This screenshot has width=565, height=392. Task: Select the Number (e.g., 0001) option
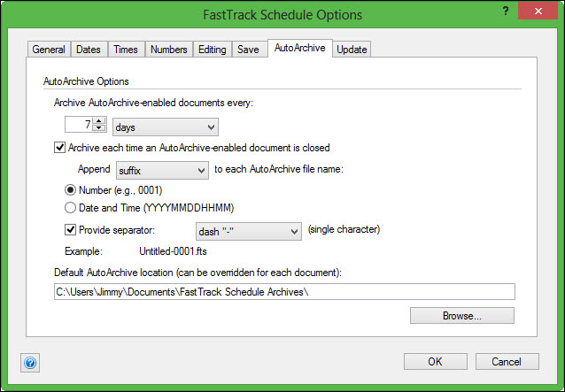click(x=72, y=189)
